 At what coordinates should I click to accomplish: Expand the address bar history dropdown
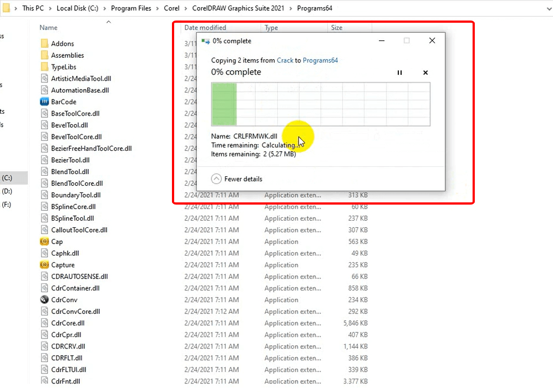(549, 9)
